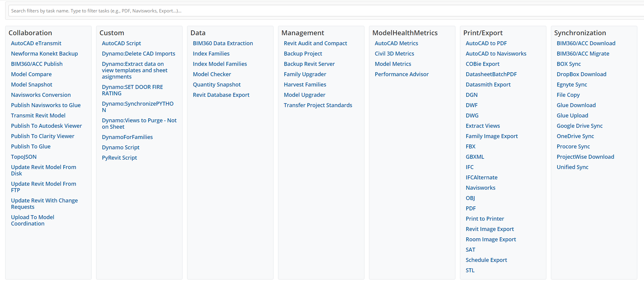Viewport: 644px width, 285px height.
Task: Open the ProjectWise Download task
Action: pos(585,157)
